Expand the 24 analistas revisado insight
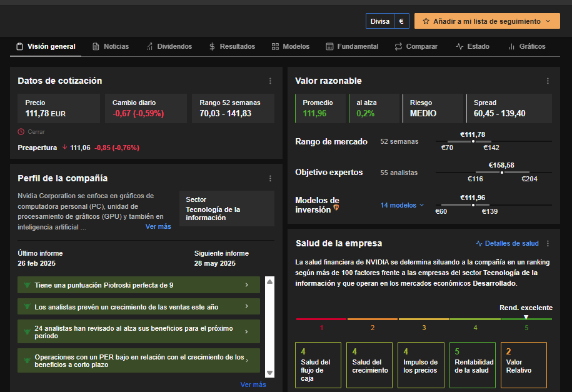Image resolution: width=572 pixels, height=392 pixels. point(139,331)
